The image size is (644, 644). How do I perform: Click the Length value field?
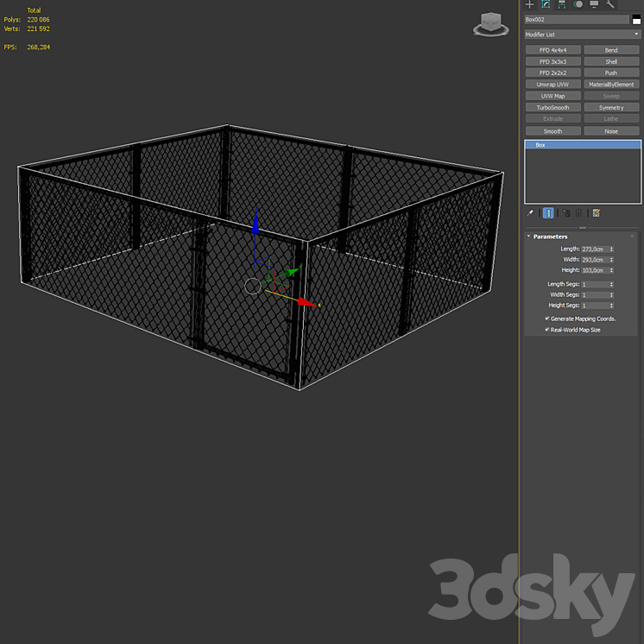595,249
